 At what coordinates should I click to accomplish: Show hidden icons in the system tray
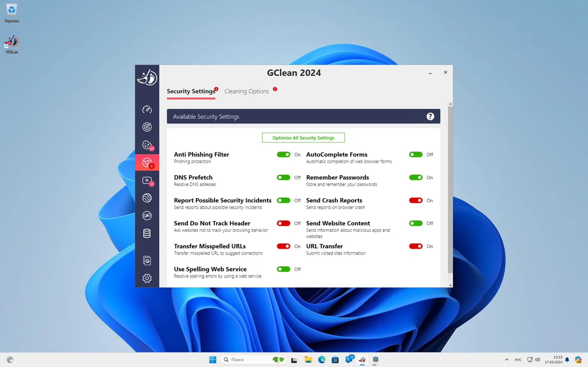506,360
